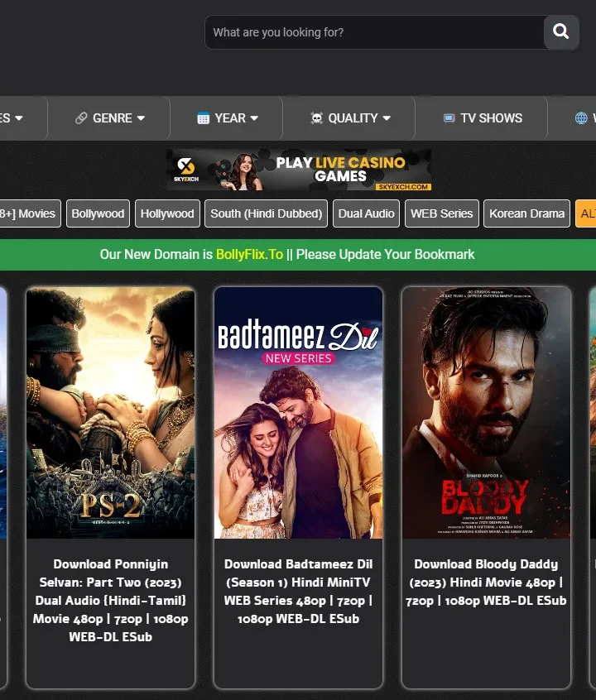Select the Korean Drama category tag

pyautogui.click(x=526, y=213)
